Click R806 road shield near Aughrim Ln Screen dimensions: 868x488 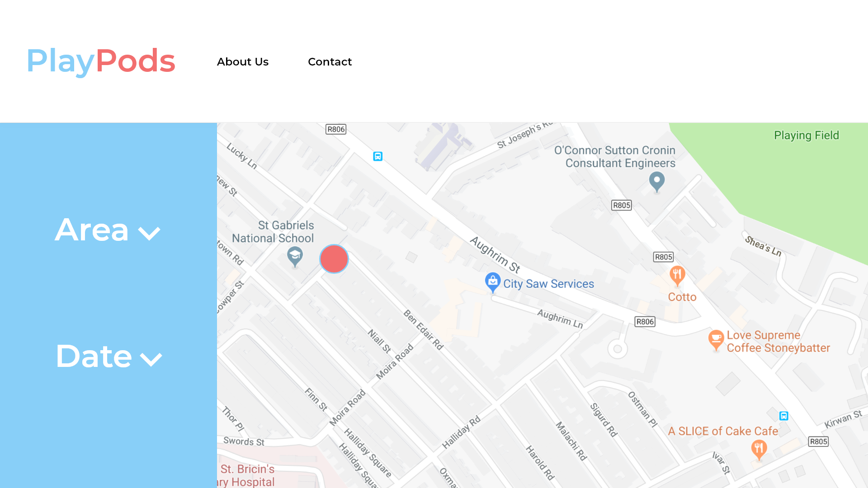[x=645, y=322]
